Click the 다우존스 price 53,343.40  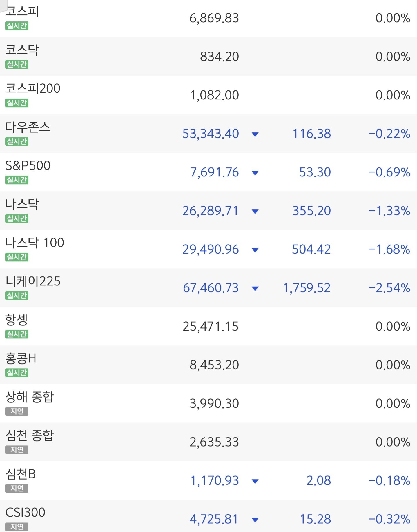[211, 134]
